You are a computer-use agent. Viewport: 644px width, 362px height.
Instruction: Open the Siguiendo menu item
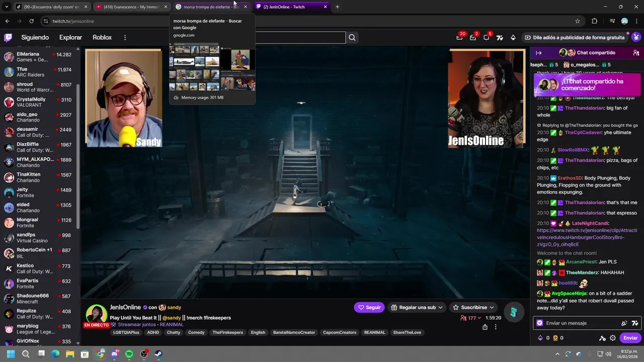35,37
